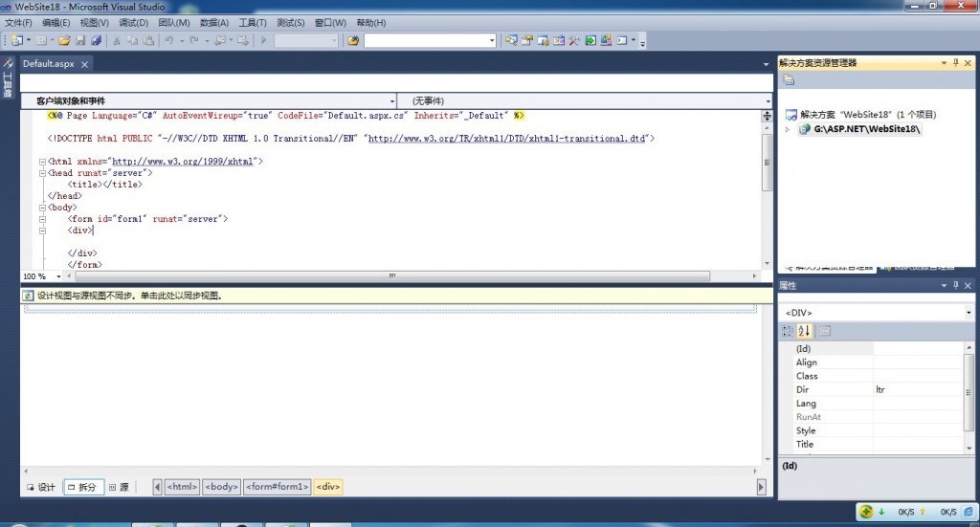Screen dimensions: 980x527
Task: Click the Command Window toolbar icon
Action: coord(622,40)
